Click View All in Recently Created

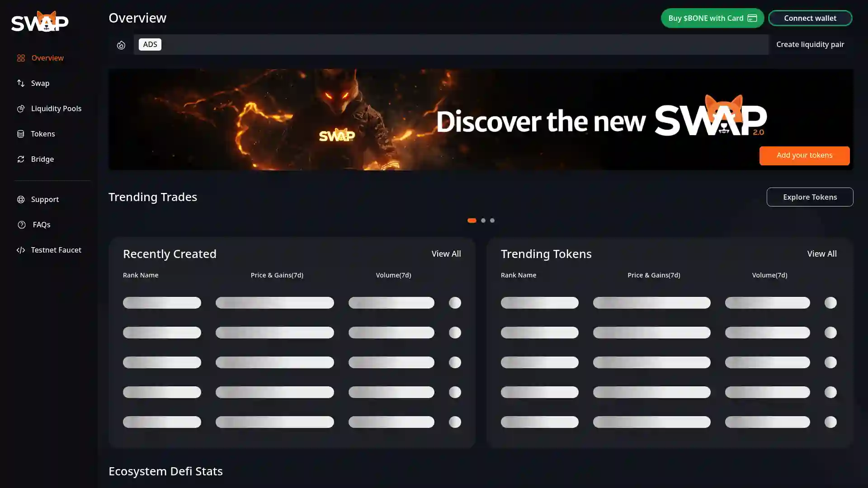pos(446,254)
